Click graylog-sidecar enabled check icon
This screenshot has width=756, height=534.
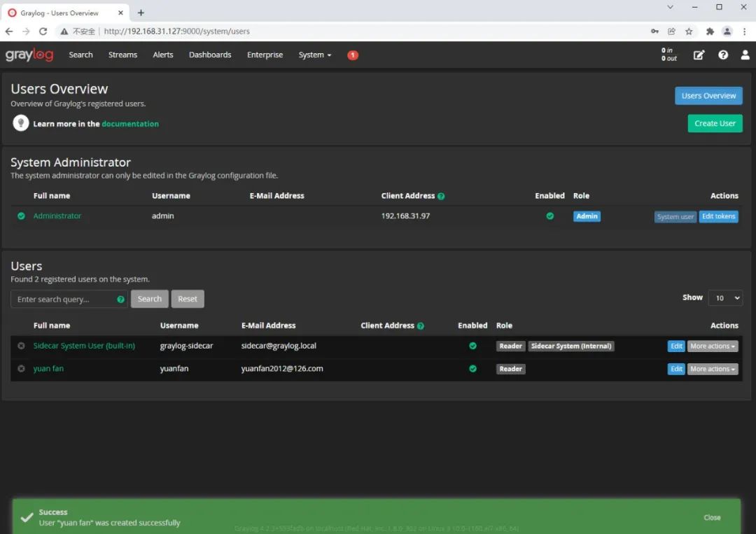[x=472, y=346]
